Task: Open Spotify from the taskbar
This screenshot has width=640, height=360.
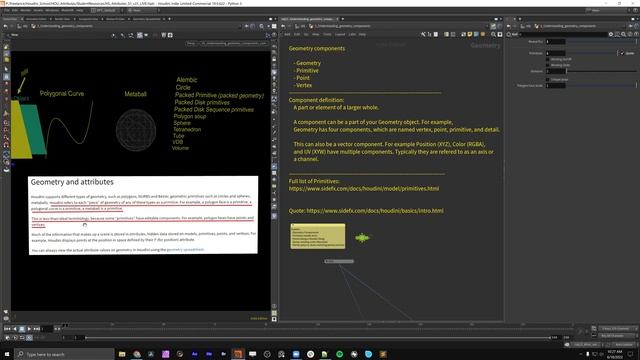Action: pos(340,354)
